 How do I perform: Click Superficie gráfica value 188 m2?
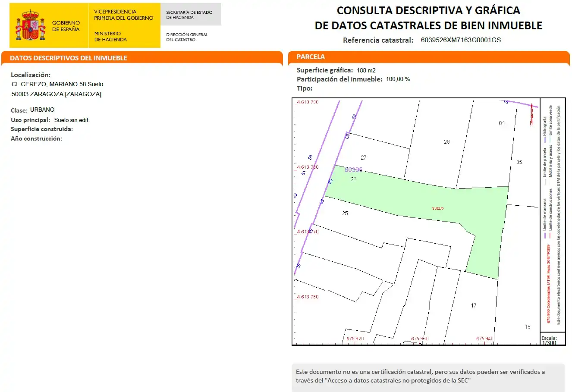pos(366,70)
